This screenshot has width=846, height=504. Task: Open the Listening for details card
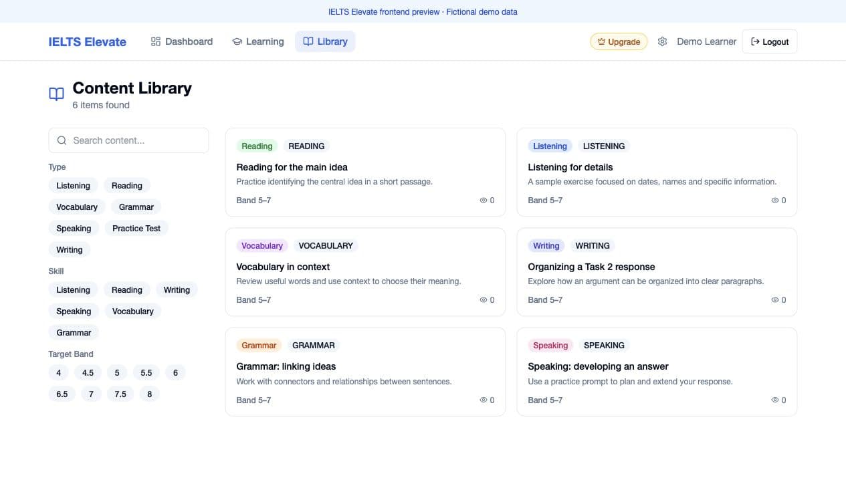[657, 172]
